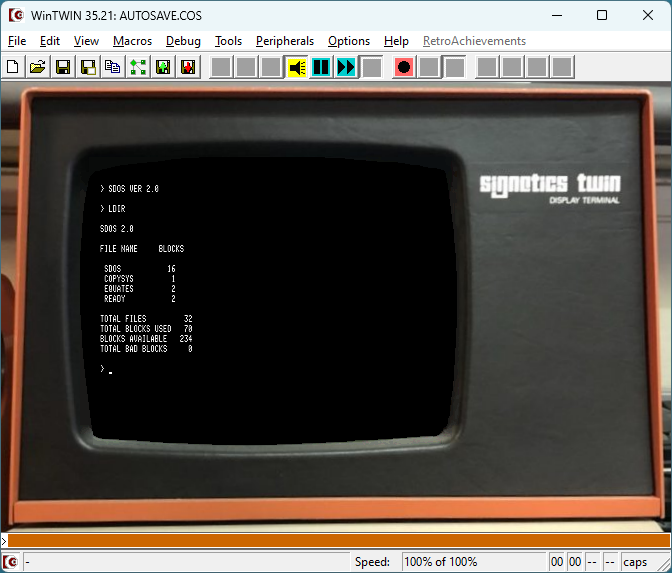Open a file with the folder icon
672x573 pixels.
(38, 67)
